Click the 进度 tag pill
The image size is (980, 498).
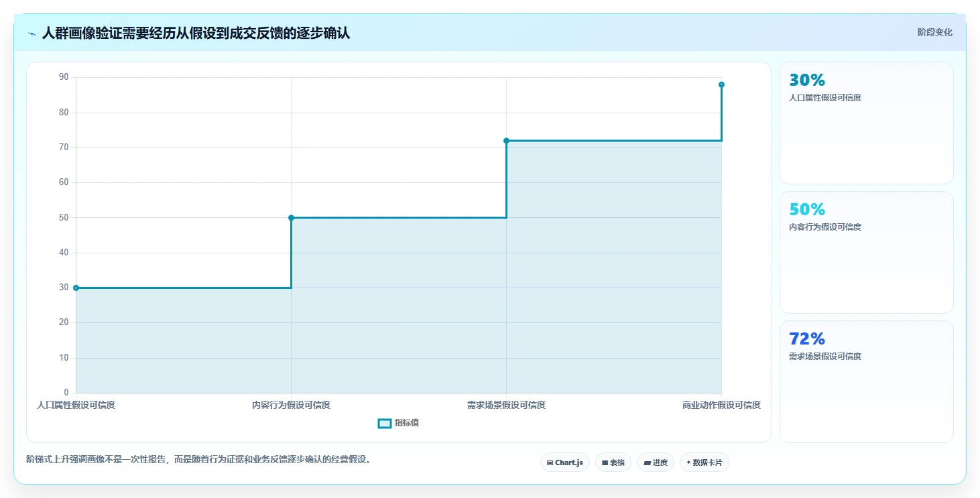pyautogui.click(x=656, y=462)
